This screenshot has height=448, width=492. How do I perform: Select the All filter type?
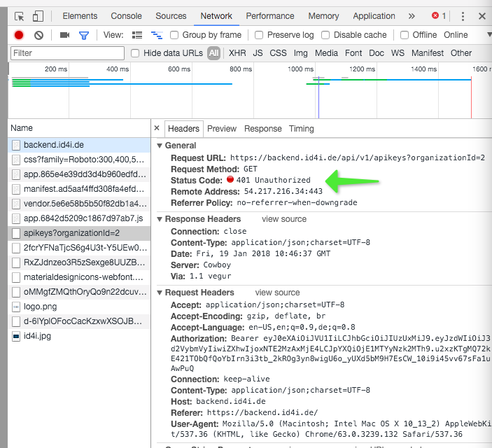(213, 53)
